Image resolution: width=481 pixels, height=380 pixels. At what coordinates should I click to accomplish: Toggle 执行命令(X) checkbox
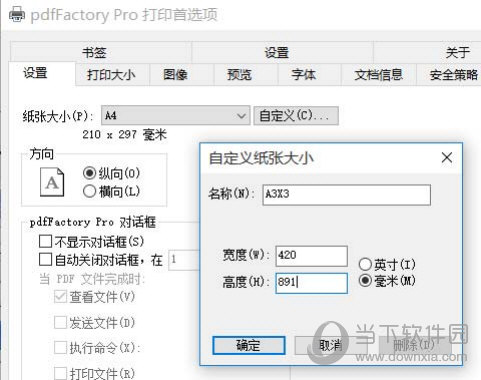point(60,348)
